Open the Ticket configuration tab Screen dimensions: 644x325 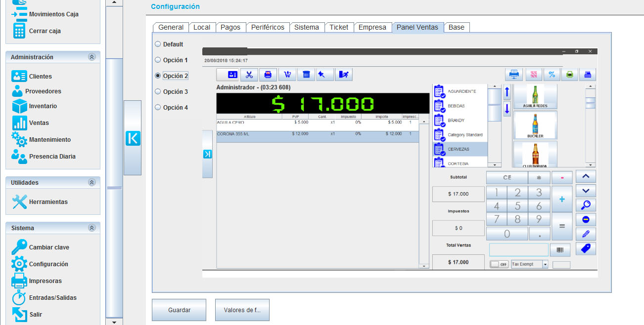click(339, 28)
